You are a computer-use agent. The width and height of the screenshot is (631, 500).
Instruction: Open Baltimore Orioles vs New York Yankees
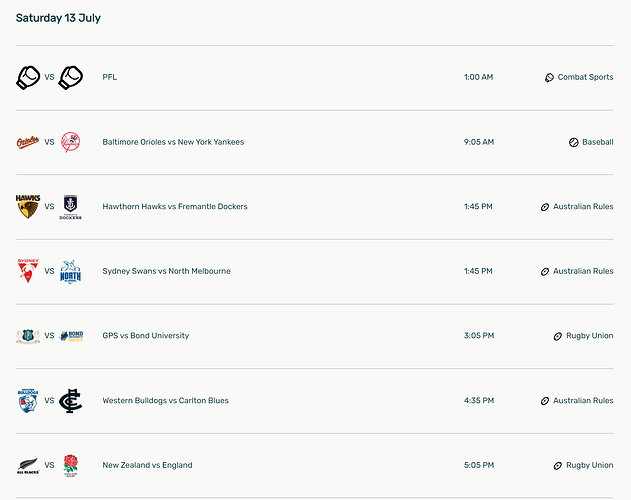[173, 142]
